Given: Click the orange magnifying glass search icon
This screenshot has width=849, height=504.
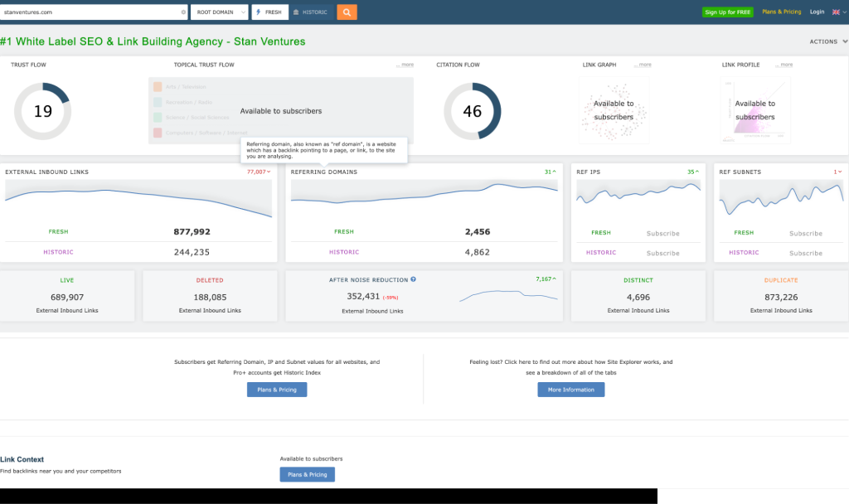Looking at the screenshot, I should [x=347, y=12].
